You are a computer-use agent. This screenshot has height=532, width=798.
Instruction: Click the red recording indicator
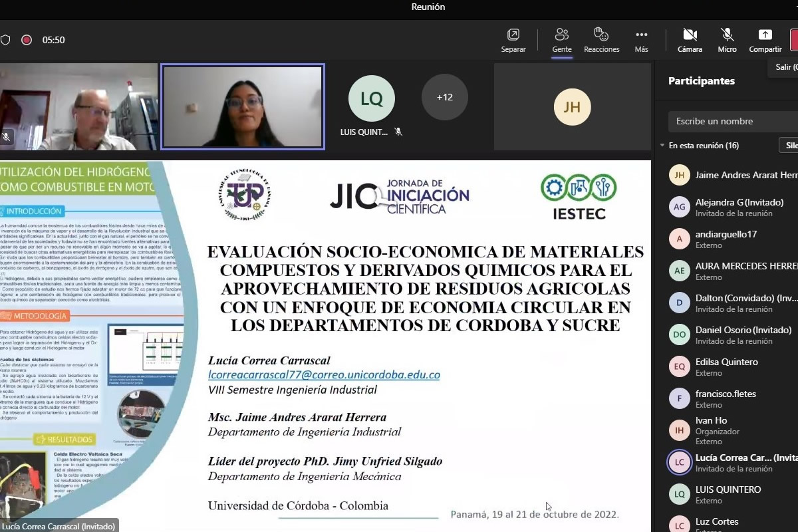tap(27, 40)
